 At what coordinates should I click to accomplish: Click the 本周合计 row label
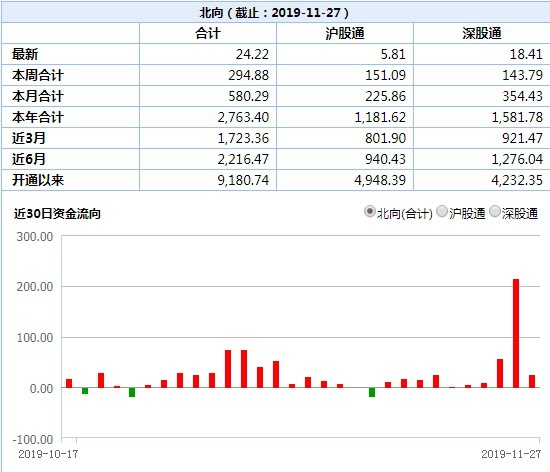(38, 75)
